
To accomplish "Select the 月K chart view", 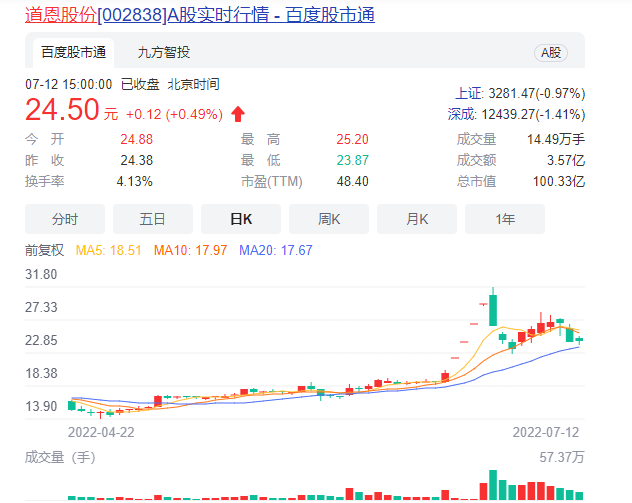I will coord(417,219).
